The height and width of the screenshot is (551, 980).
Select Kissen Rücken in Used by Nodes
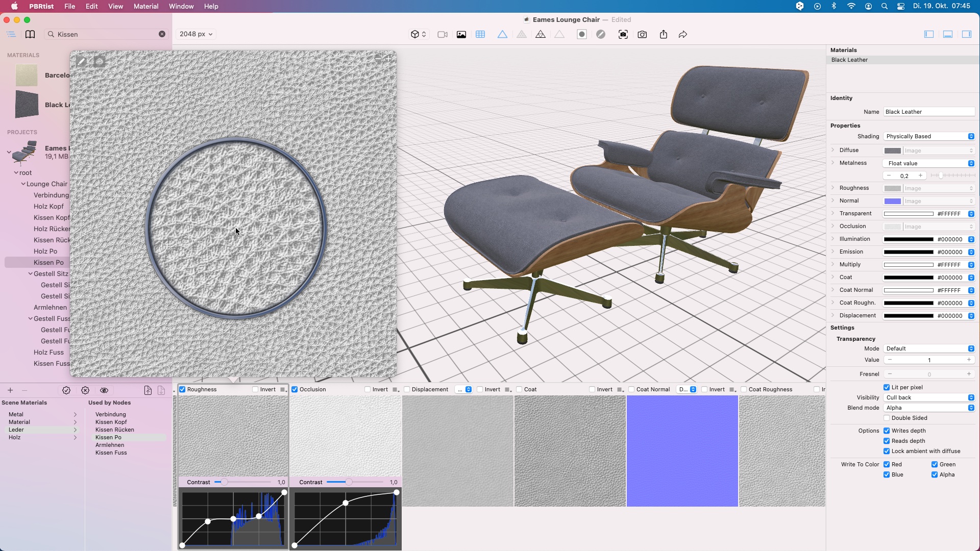115,430
